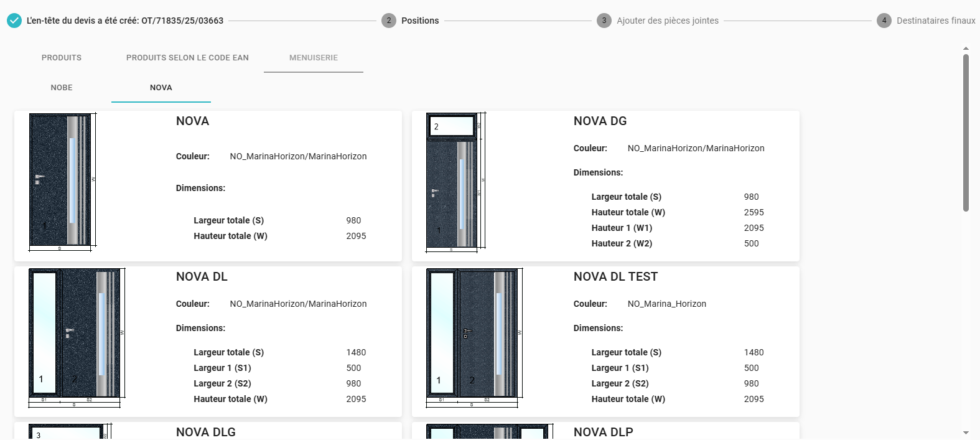
Task: Pick the NOVA DL TEST door drawing
Action: pos(473,334)
